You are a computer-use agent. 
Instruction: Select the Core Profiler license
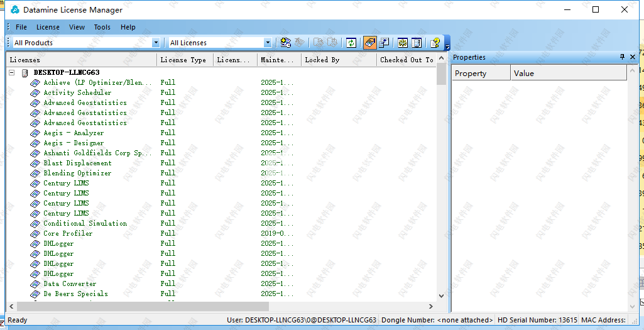click(68, 233)
